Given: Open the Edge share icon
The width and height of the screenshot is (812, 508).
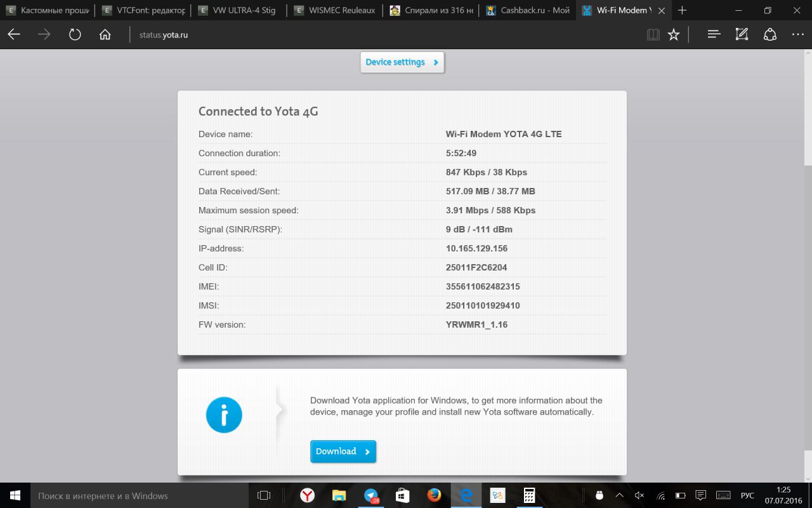Looking at the screenshot, I should [770, 35].
